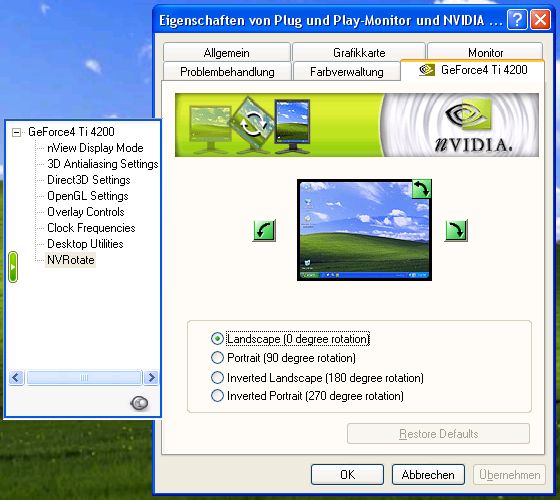Open Overlay Controls page
This screenshot has width=560, height=500.
click(x=86, y=212)
